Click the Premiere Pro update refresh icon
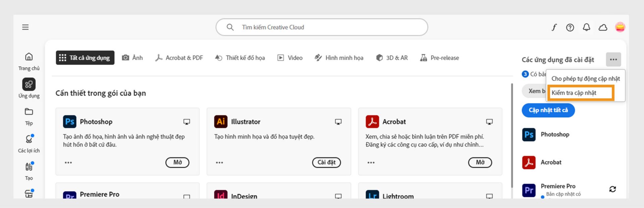Image resolution: width=644 pixels, height=208 pixels. [612, 189]
